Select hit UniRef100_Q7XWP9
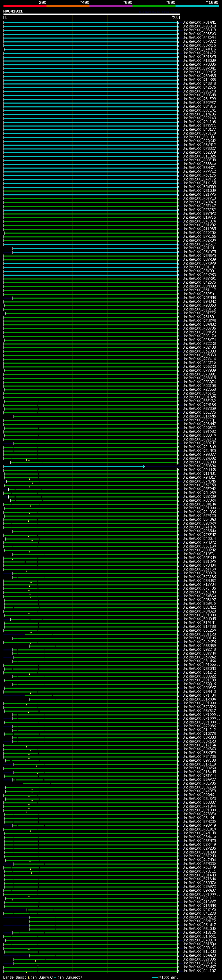Image resolution: width=222 pixels, height=980 pixels. pyautogui.click(x=199, y=263)
